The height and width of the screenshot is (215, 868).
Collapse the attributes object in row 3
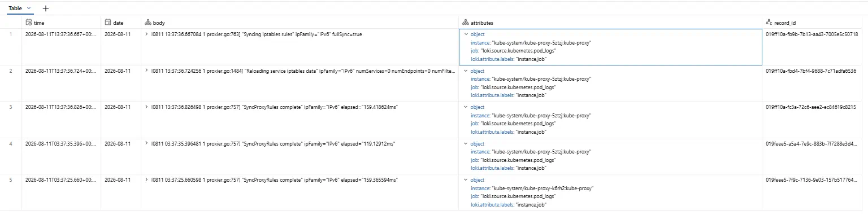466,107
